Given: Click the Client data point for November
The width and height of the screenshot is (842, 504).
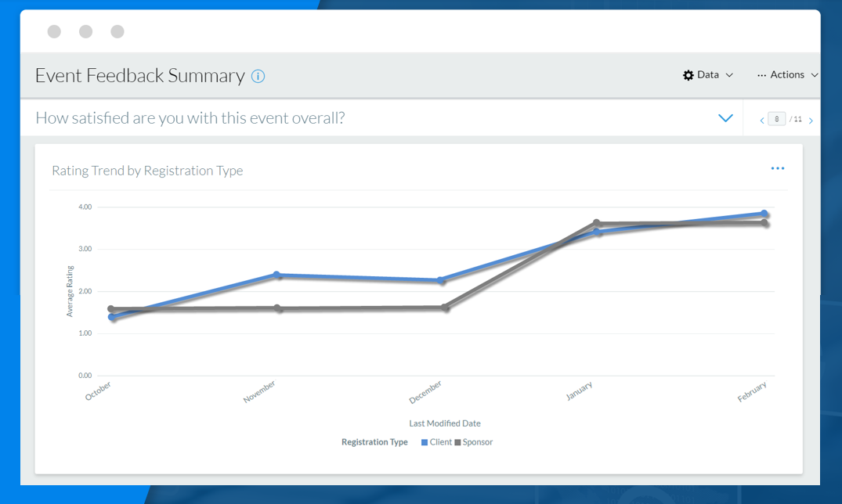Looking at the screenshot, I should (x=276, y=275).
